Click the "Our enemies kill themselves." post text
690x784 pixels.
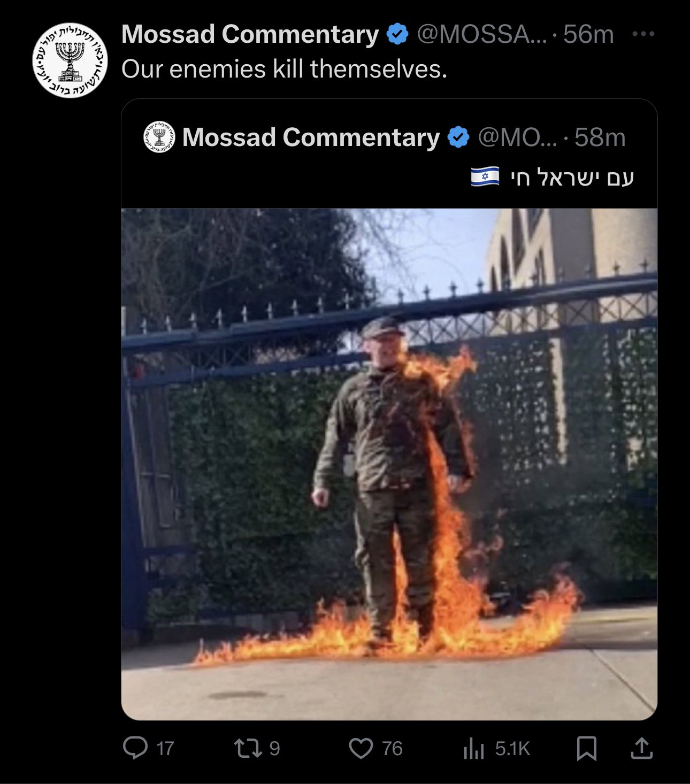click(x=284, y=69)
